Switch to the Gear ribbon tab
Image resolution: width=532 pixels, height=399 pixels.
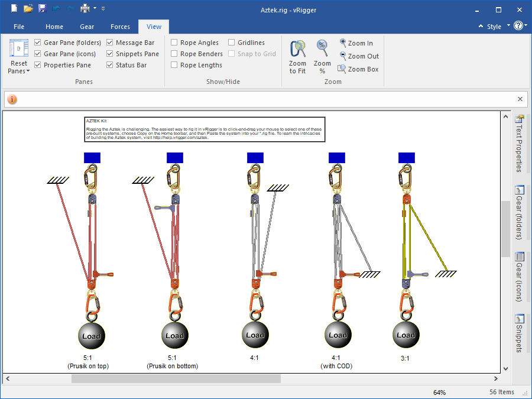(87, 27)
